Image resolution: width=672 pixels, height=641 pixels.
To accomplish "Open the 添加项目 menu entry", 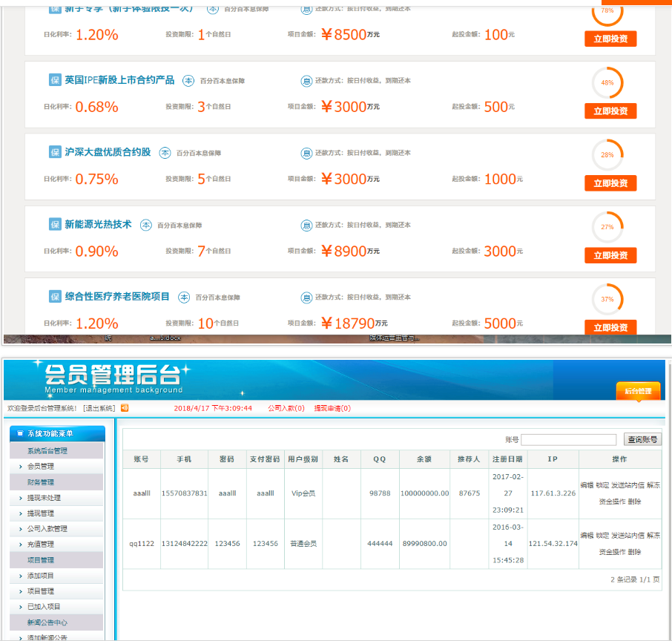I will (41, 576).
